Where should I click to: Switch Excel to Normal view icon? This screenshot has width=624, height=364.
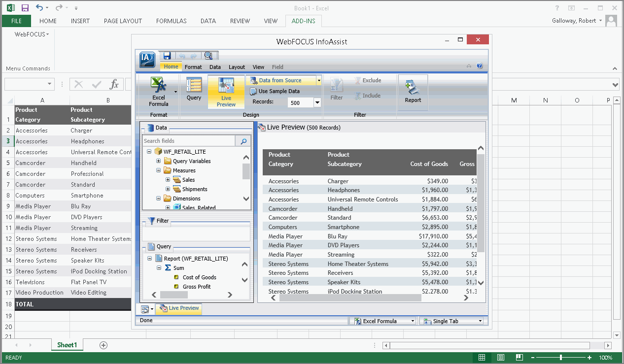pyautogui.click(x=482, y=358)
